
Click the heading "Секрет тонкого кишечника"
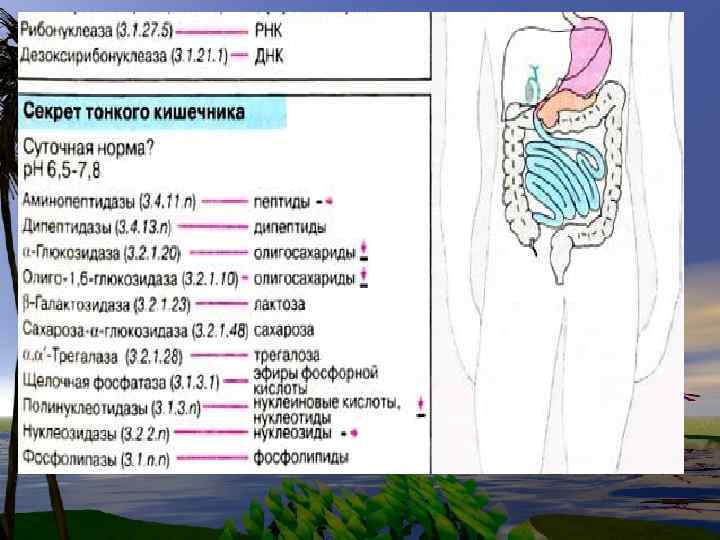[x=134, y=112]
